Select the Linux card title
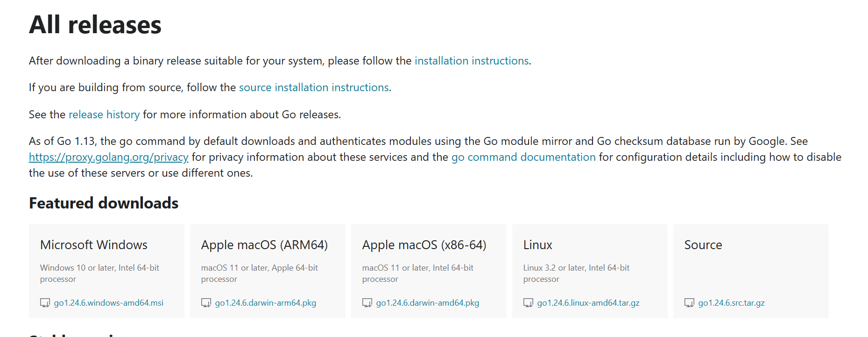Screen dimensions: 868x337 click(537, 245)
